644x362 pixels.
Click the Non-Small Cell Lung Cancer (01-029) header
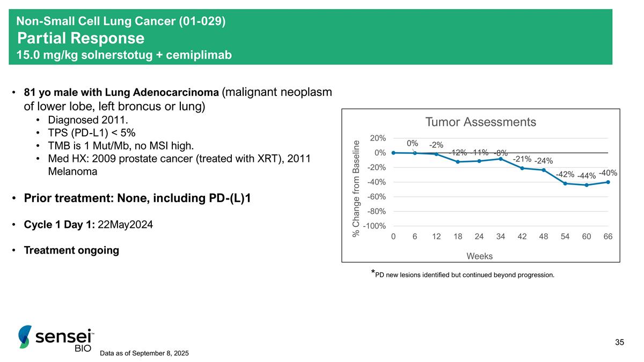pyautogui.click(x=121, y=21)
